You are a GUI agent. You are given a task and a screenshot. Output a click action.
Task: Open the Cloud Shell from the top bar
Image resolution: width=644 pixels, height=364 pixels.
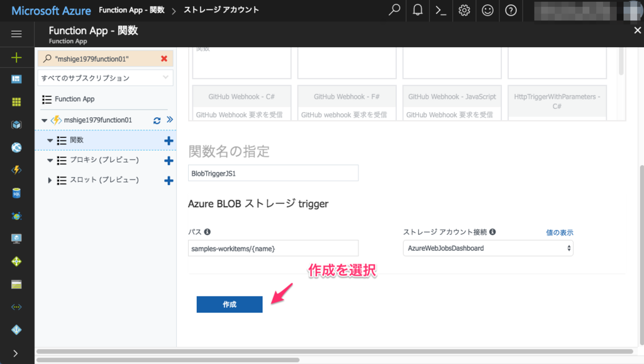440,10
